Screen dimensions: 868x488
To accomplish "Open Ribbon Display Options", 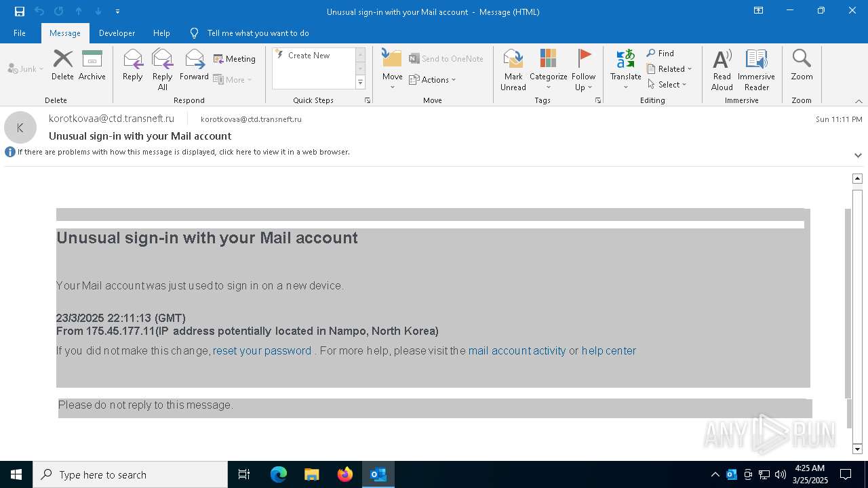I will click(x=759, y=11).
